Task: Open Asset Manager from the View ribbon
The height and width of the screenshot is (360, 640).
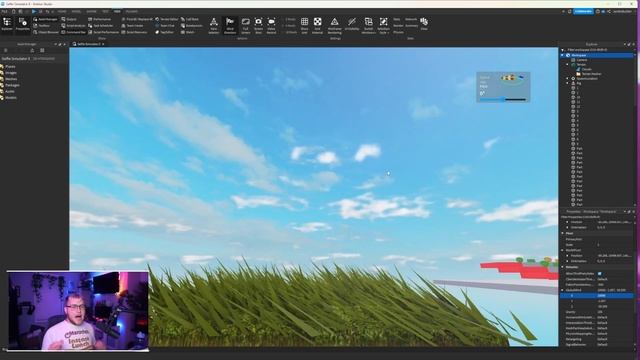Action: (45, 19)
